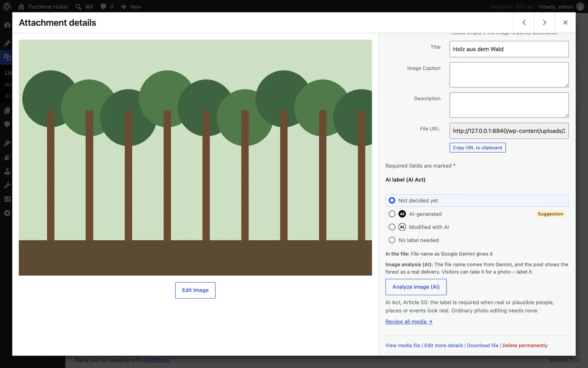This screenshot has width=588, height=368.
Task: Open comments bubble in admin bar
Action: pos(107,7)
